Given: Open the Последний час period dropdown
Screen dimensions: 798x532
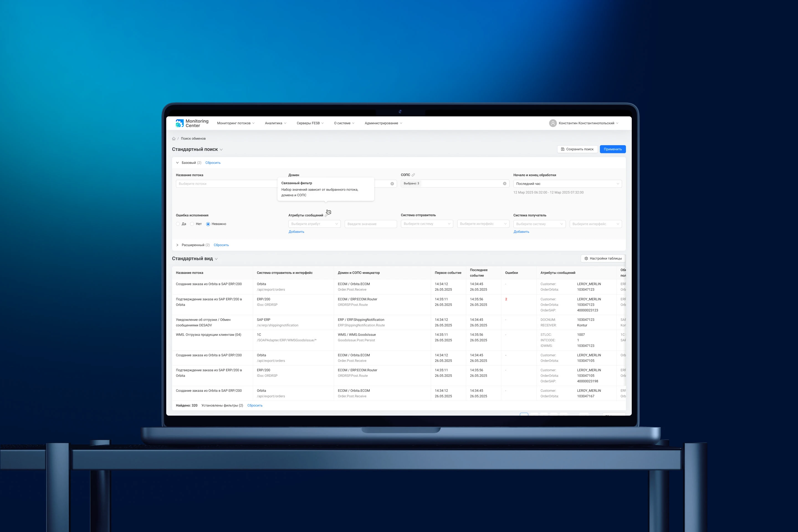Looking at the screenshot, I should pyautogui.click(x=567, y=183).
